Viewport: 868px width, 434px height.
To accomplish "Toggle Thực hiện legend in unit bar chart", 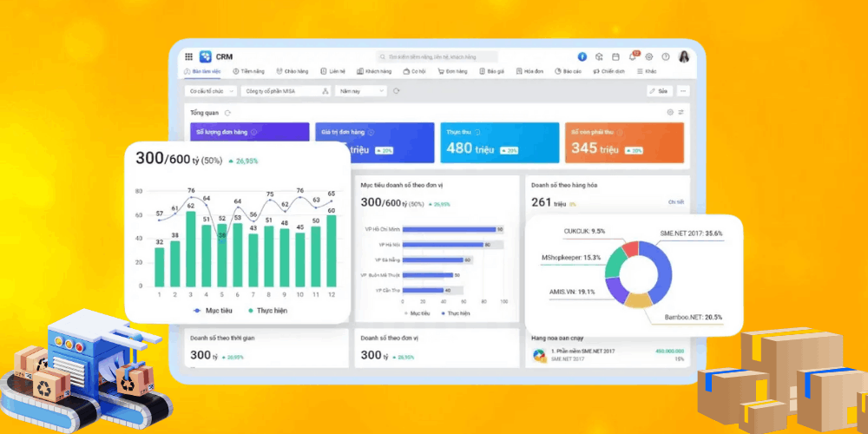I will (456, 312).
